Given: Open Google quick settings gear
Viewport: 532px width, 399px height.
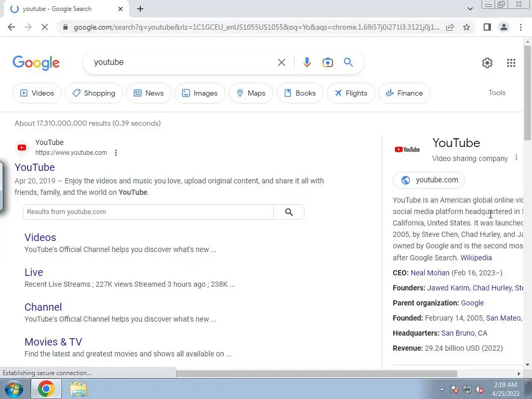Looking at the screenshot, I should tap(487, 63).
